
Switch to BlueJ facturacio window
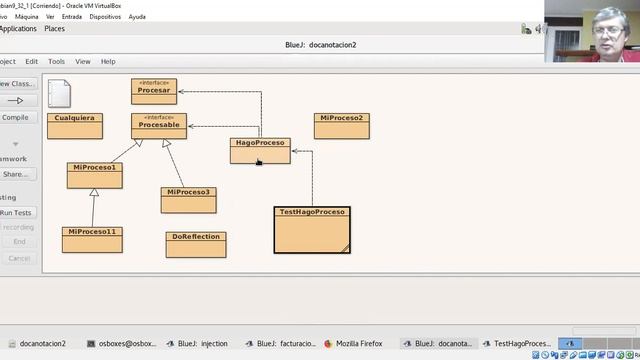pos(280,344)
